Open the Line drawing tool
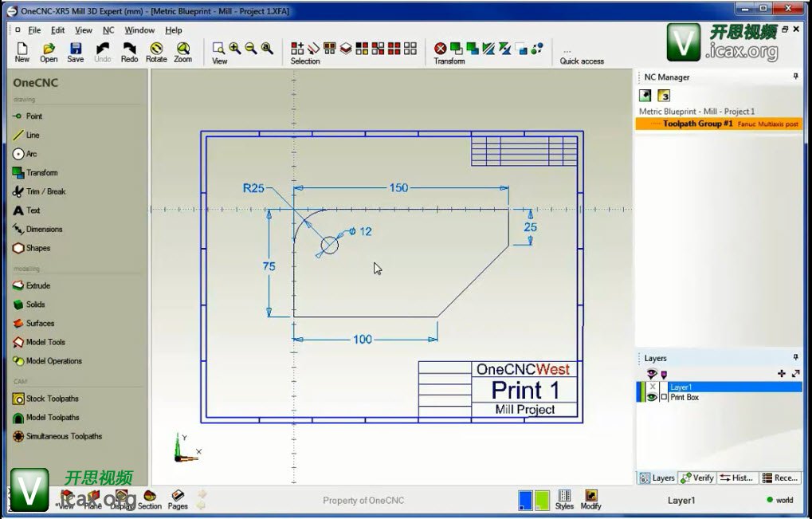812x519 pixels. [x=25, y=136]
